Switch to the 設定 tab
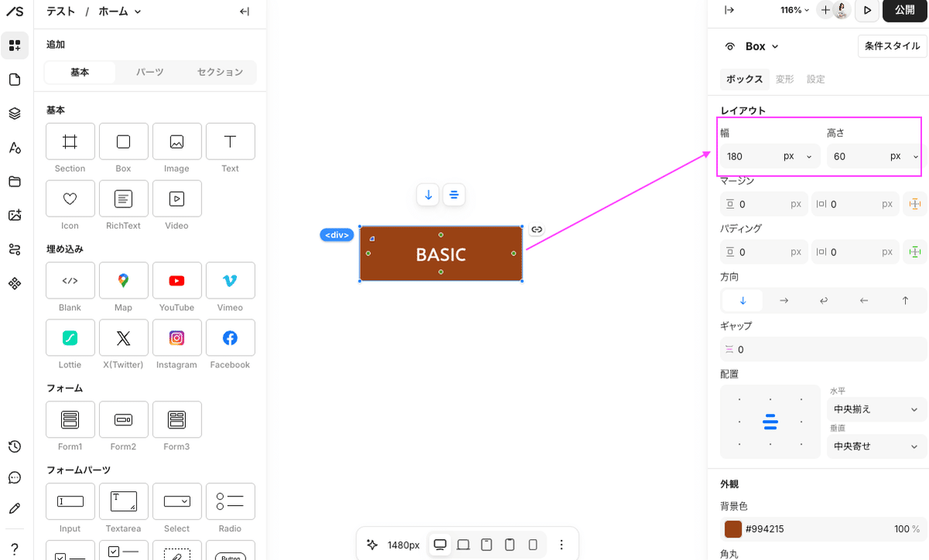This screenshot has width=929, height=560. [x=816, y=79]
